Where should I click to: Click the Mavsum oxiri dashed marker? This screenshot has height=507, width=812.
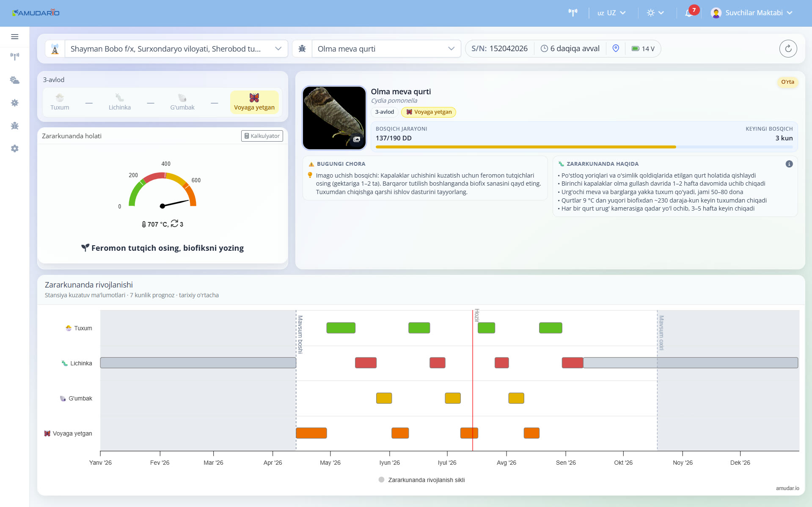(x=657, y=381)
